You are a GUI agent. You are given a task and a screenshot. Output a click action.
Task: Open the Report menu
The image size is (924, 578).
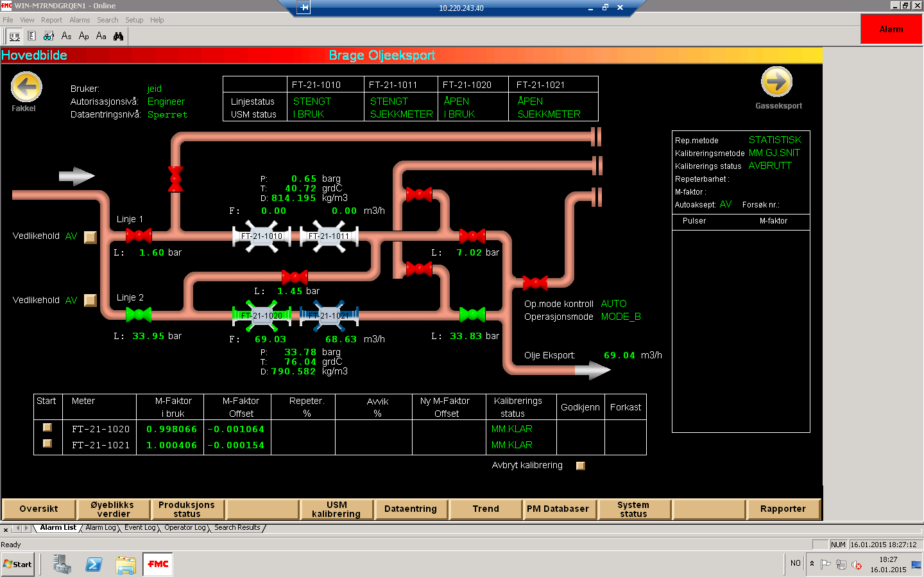point(52,20)
